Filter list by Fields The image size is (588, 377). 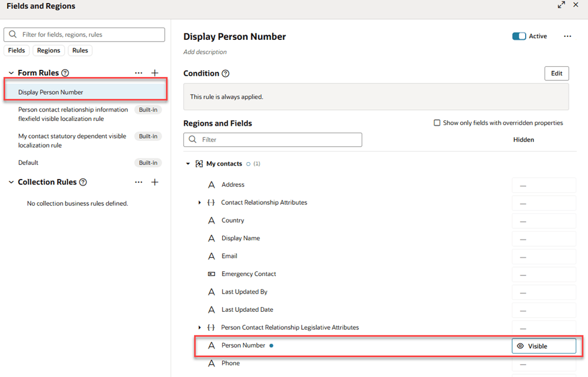tap(16, 51)
